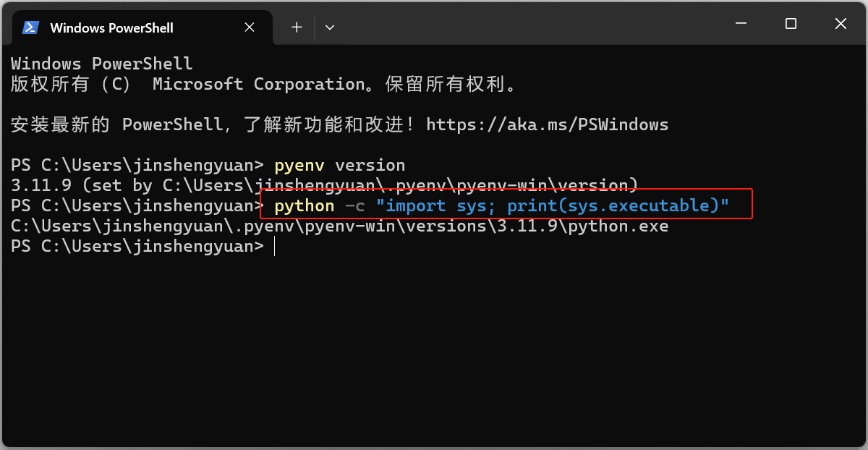The width and height of the screenshot is (868, 450).
Task: Click the Microsoft Corporation copyright line
Action: coord(264,84)
